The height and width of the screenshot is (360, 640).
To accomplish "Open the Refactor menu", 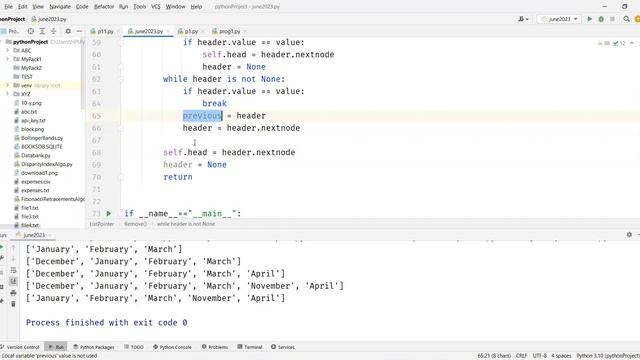I will (104, 7).
